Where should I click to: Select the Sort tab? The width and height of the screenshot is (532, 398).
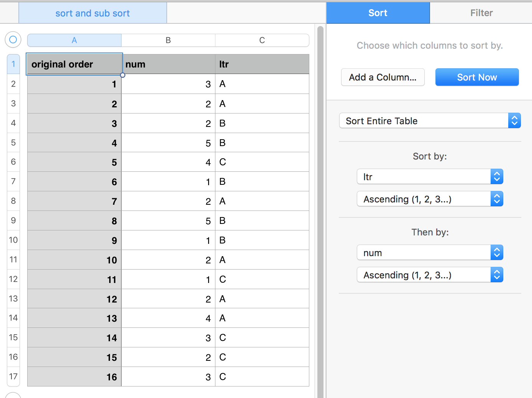pos(378,13)
